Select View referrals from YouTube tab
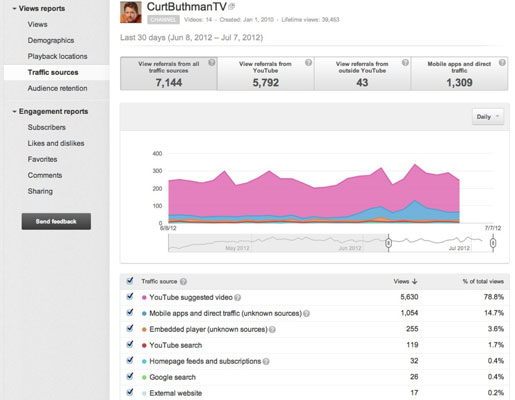This screenshot has height=400, width=515. pos(266,73)
